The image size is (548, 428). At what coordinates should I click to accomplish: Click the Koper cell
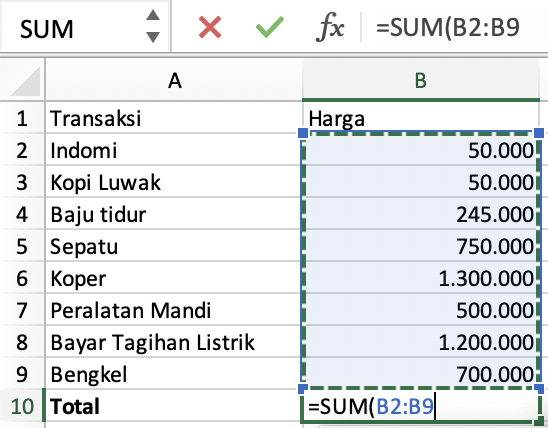[x=174, y=278]
